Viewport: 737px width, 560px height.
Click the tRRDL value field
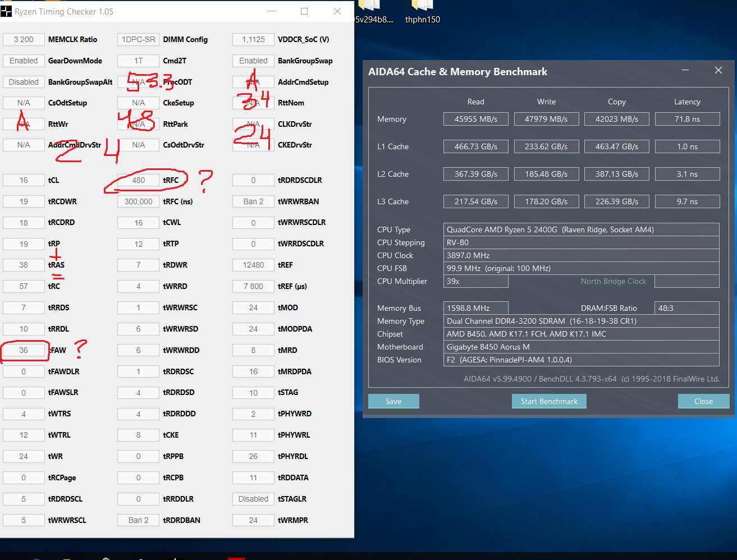pyautogui.click(x=24, y=329)
